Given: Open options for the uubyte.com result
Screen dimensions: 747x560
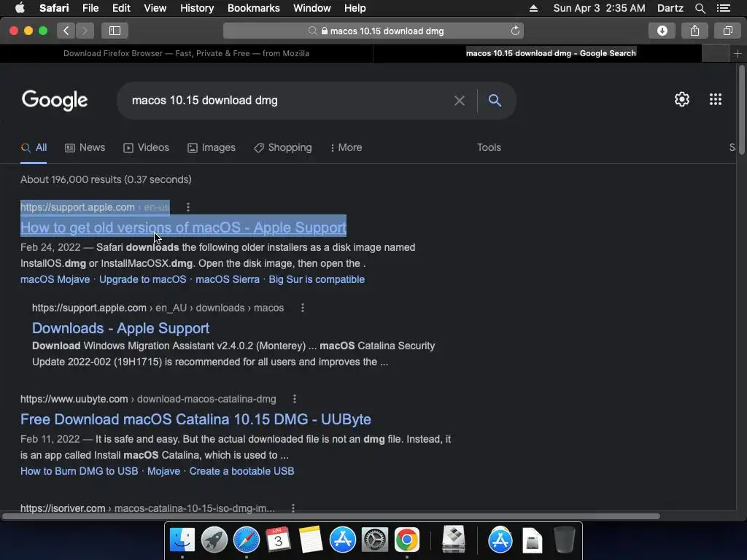Looking at the screenshot, I should [295, 399].
